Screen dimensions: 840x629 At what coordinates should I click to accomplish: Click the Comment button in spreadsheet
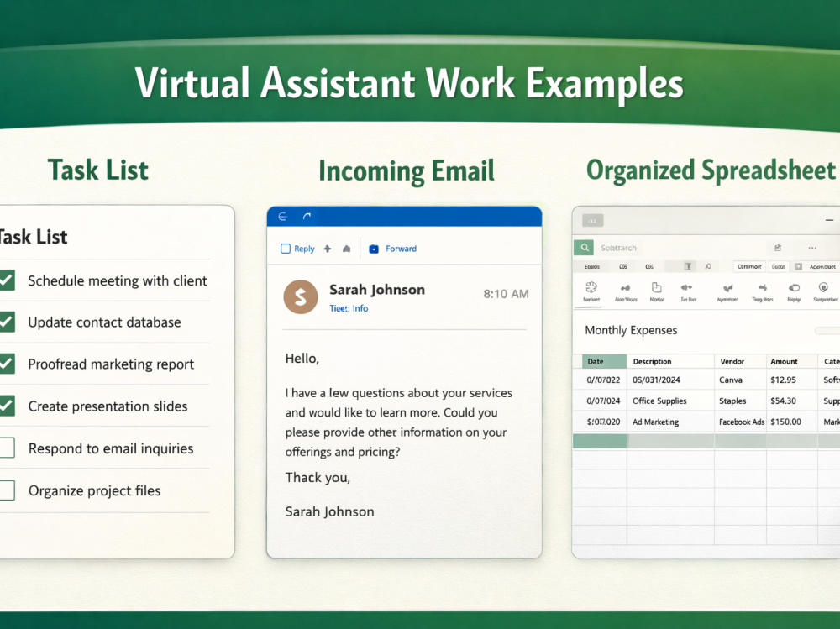pos(749,266)
